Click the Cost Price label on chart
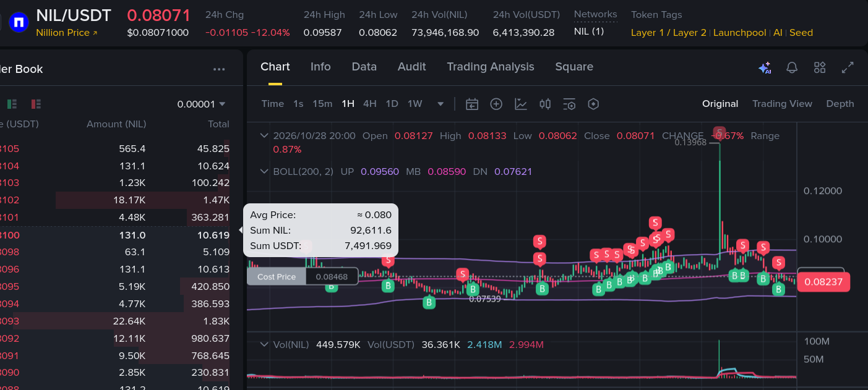The height and width of the screenshot is (390, 868). [x=277, y=276]
